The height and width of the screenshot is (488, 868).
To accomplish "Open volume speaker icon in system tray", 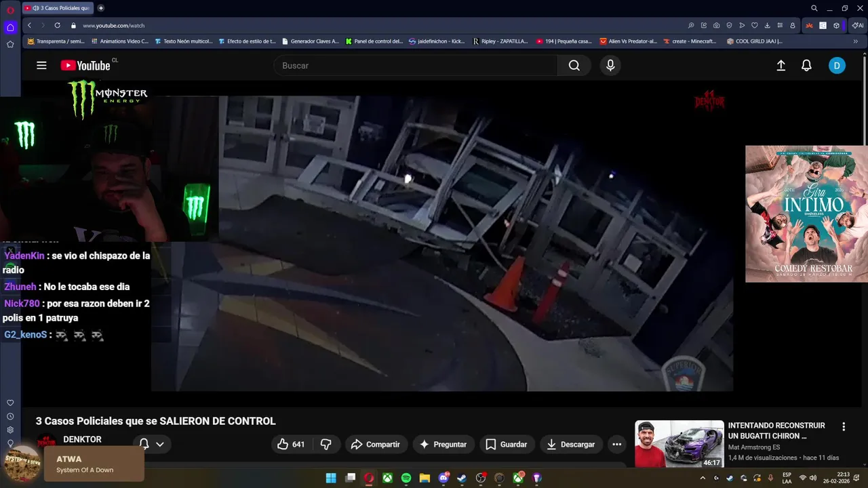I will pyautogui.click(x=812, y=478).
